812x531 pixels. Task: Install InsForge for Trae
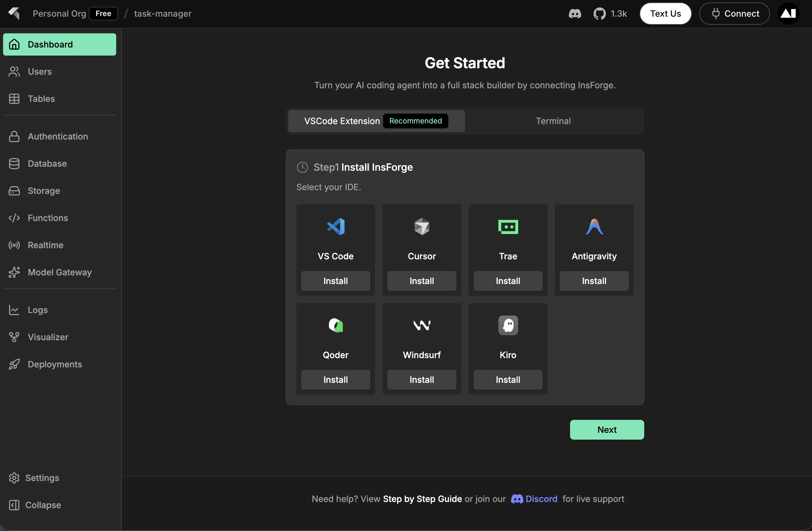tap(508, 281)
